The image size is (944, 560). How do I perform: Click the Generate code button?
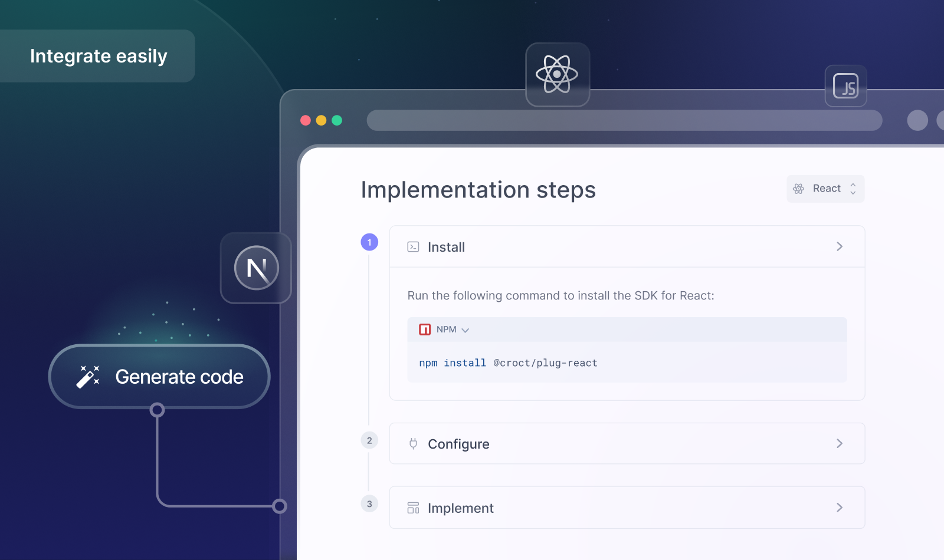[159, 377]
